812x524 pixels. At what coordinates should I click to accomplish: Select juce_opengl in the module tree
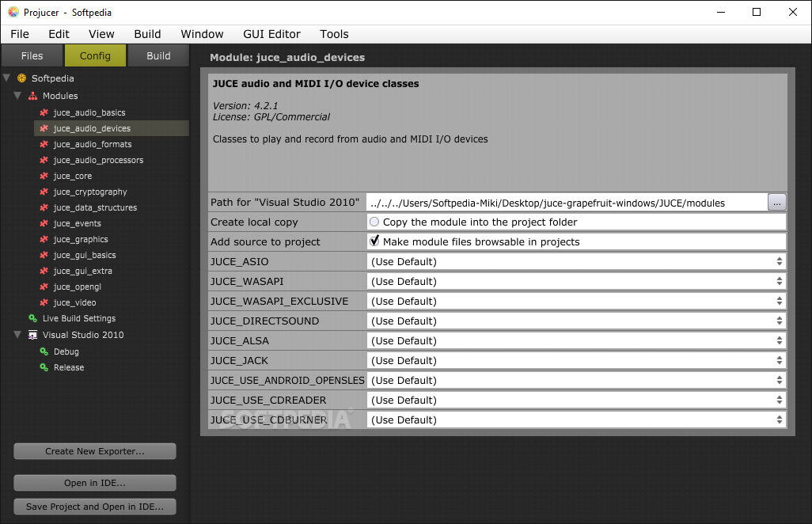[77, 287]
